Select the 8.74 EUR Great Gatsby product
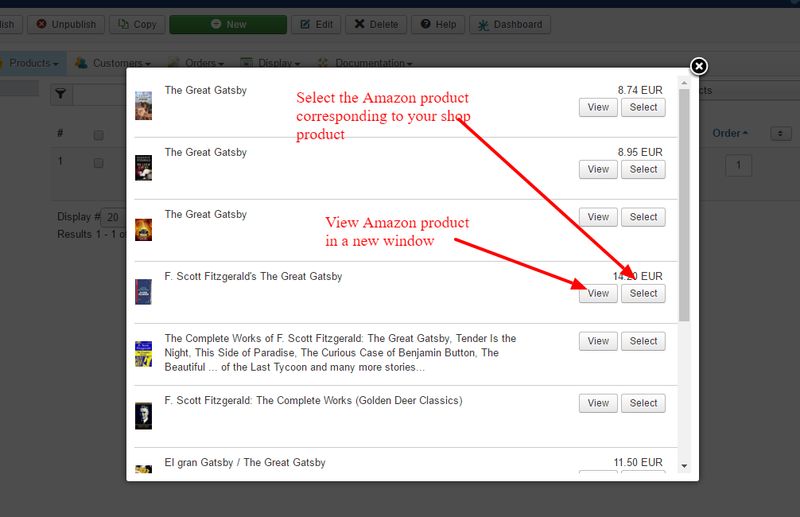800x517 pixels. point(643,107)
